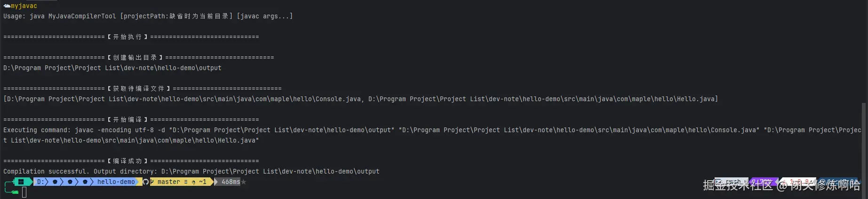Click the first folder icon after D:
Screen dimensions: 868x199
click(x=56, y=182)
